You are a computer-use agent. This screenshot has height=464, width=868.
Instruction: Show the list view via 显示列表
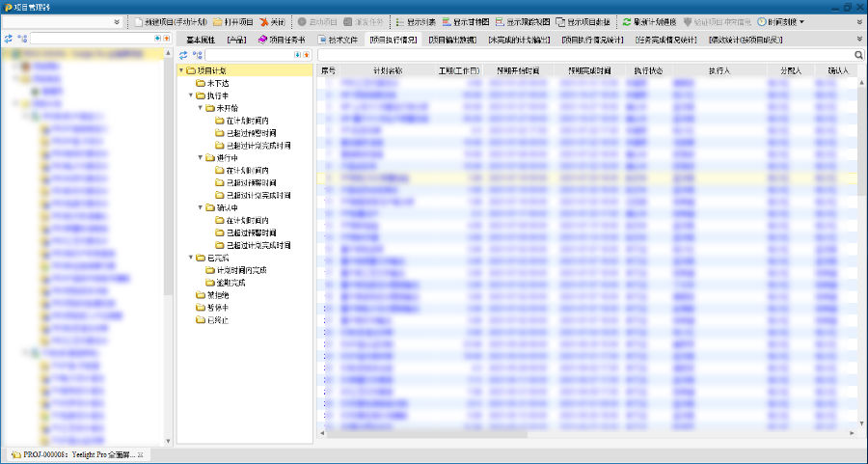pos(416,22)
